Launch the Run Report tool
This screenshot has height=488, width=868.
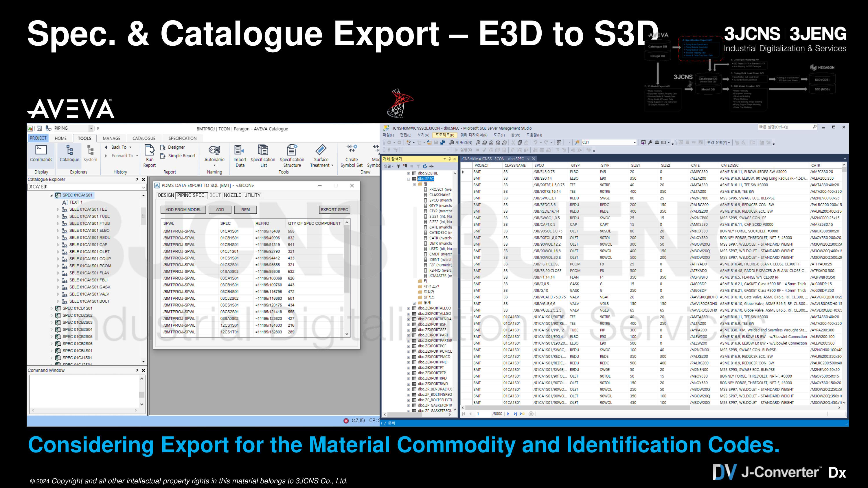point(149,156)
